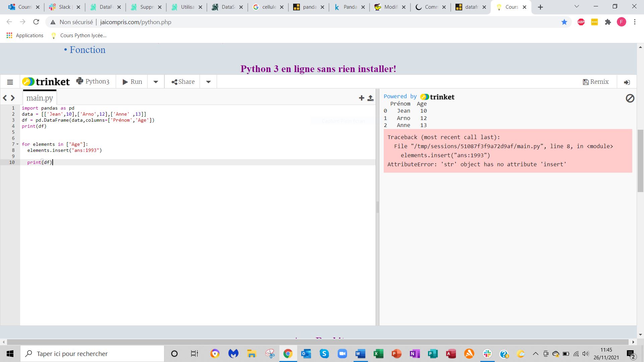The height and width of the screenshot is (362, 644).
Task: Go to next file with right chevron
Action: pos(13,98)
